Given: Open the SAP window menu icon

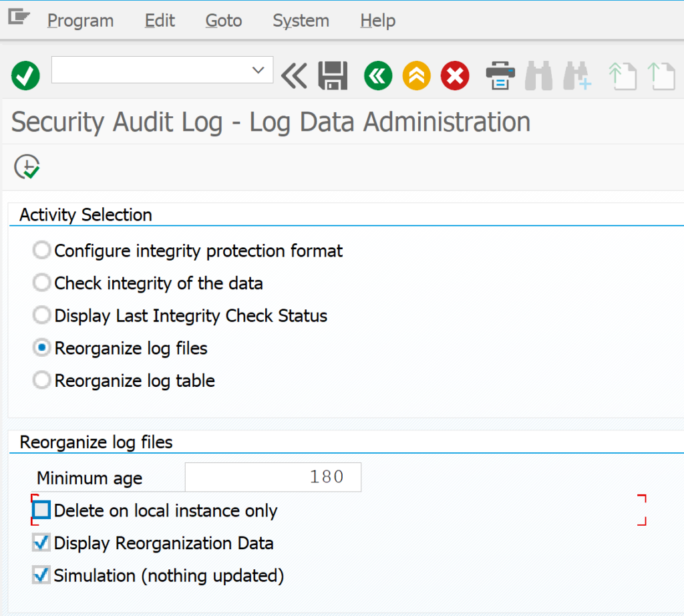Looking at the screenshot, I should 19,17.
